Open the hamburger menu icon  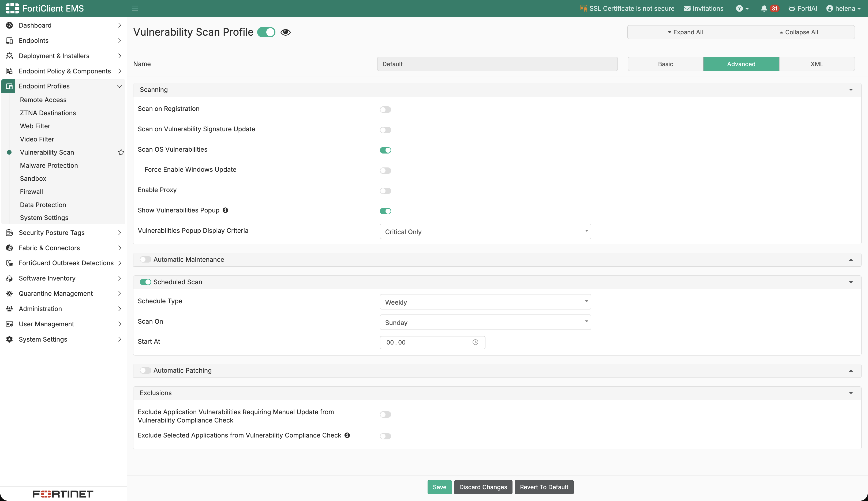135,8
